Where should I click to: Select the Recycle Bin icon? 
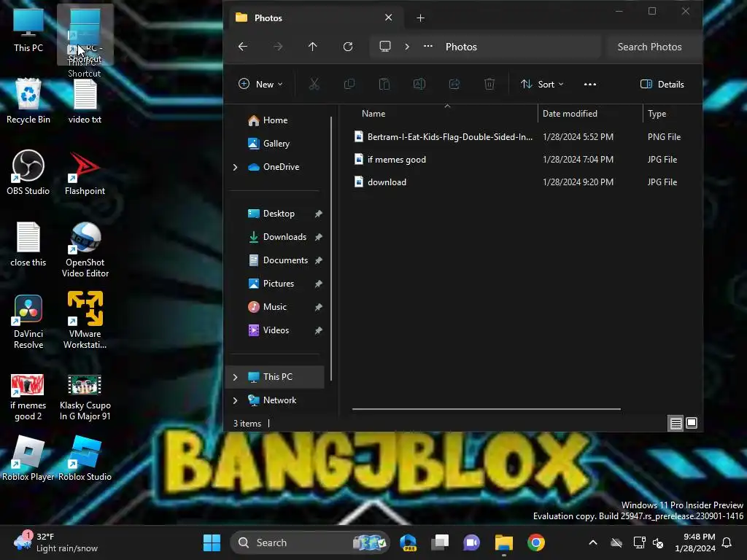28,101
